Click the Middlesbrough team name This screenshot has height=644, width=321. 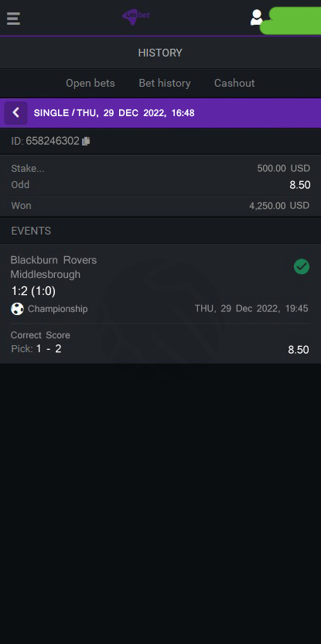click(45, 274)
